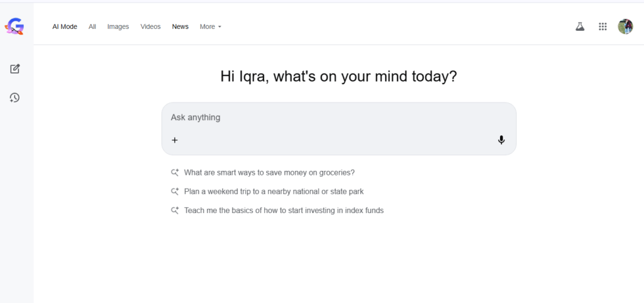Open Search Labs flask icon
This screenshot has height=303, width=644.
click(579, 26)
